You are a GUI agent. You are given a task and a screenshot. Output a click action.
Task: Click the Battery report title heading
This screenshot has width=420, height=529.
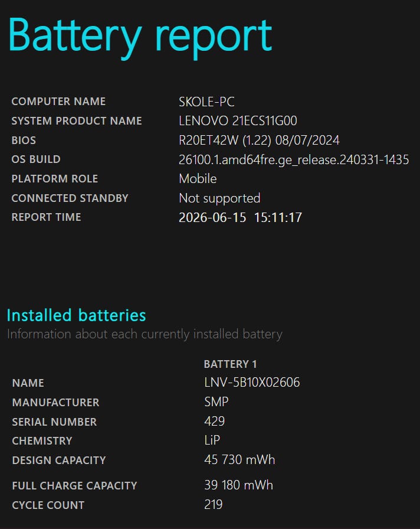tap(140, 37)
